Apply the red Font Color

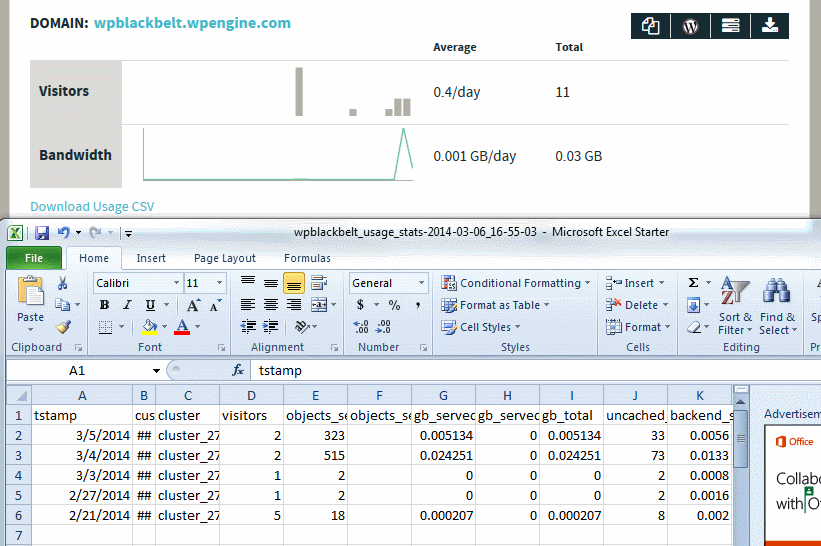pos(182,327)
